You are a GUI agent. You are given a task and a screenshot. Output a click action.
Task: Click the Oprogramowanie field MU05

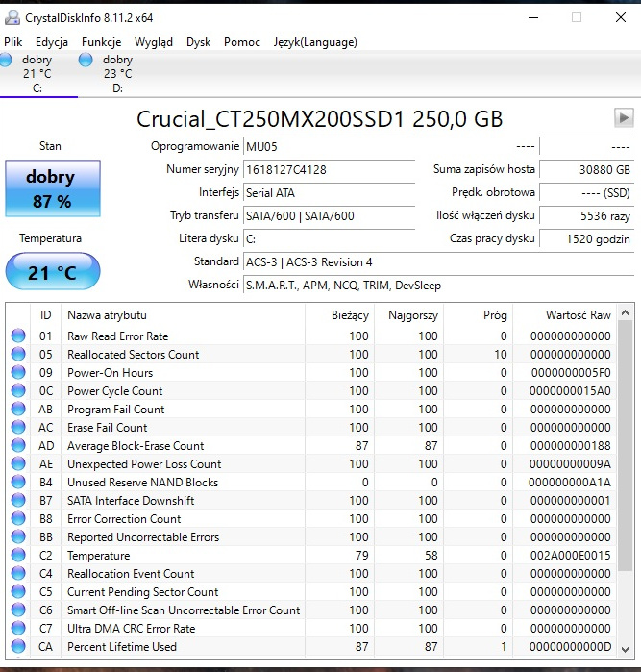329,146
